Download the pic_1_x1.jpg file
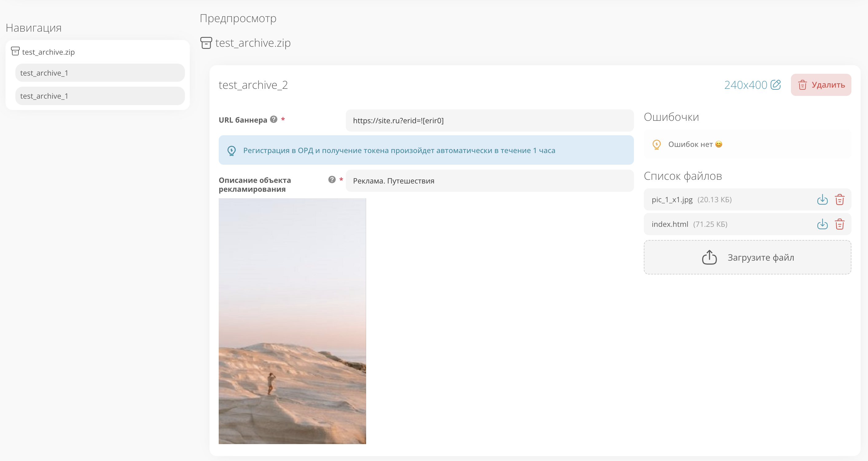The image size is (868, 461). pyautogui.click(x=822, y=200)
